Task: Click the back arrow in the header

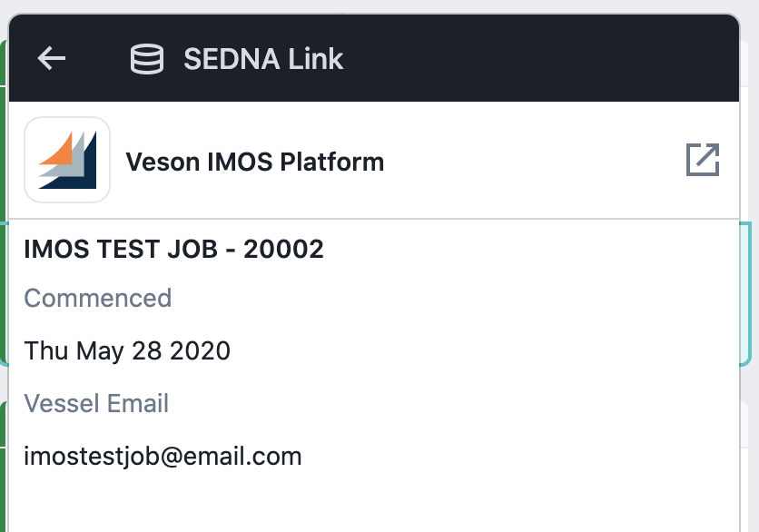Action: (52, 58)
